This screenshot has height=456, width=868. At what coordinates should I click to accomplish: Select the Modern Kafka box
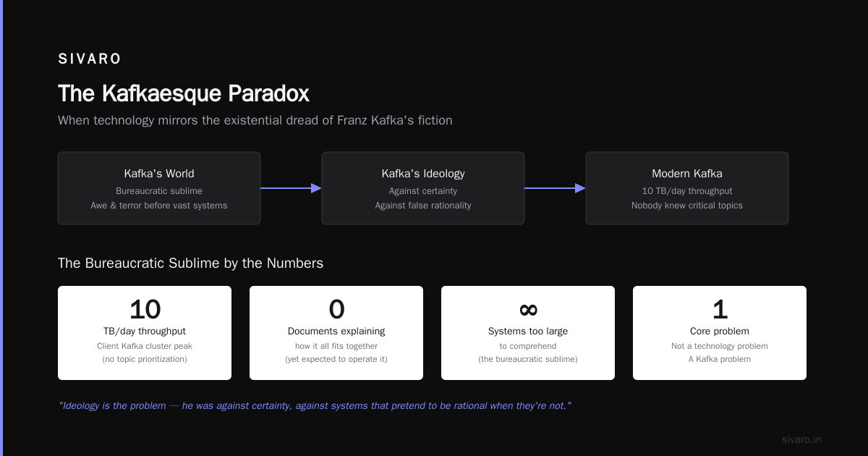[687, 188]
